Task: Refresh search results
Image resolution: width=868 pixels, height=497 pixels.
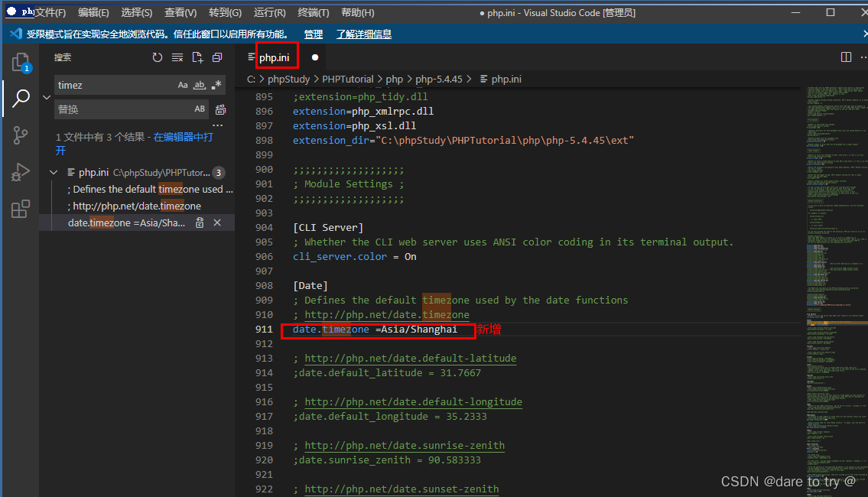Action: pos(158,57)
